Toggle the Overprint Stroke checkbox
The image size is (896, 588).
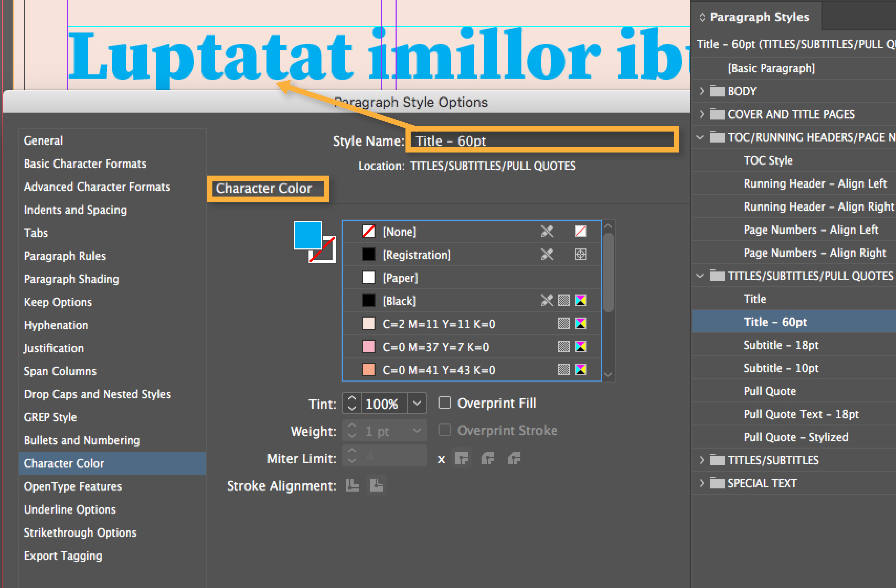[445, 430]
